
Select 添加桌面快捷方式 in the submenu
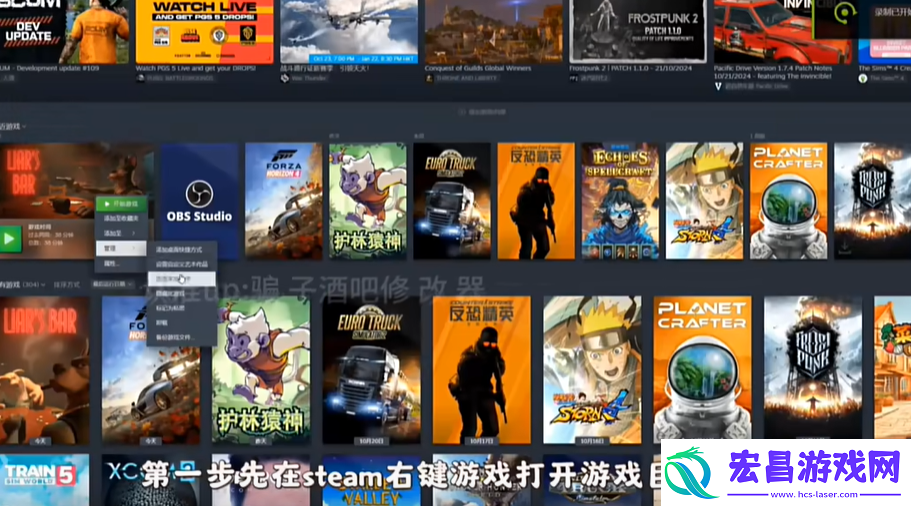[x=181, y=249]
